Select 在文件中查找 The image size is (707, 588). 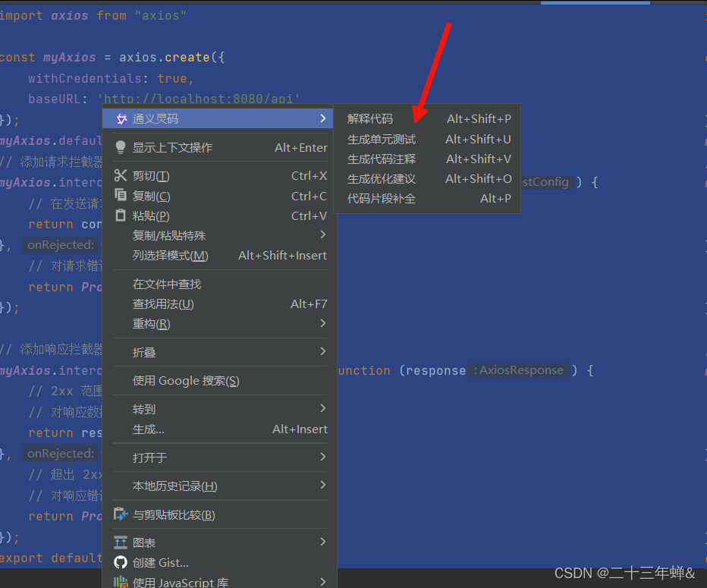(x=218, y=284)
